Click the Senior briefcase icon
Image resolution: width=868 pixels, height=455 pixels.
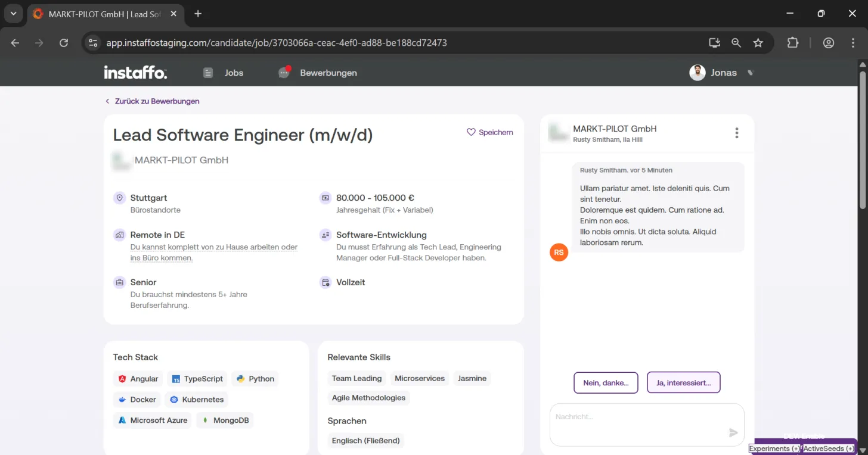pyautogui.click(x=120, y=282)
